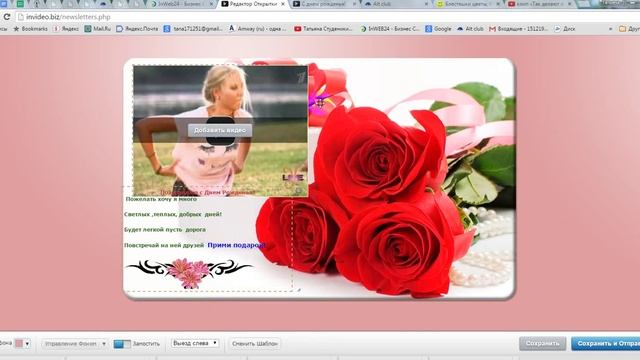The height and width of the screenshot is (360, 640).
Task: Open the Google bookmark
Action: [x=438, y=29]
